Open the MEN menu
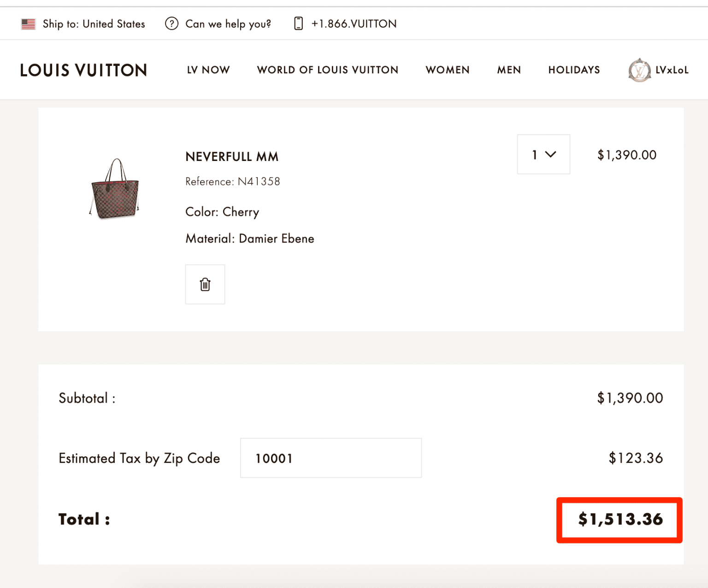Viewport: 708px width, 588px height. (509, 70)
